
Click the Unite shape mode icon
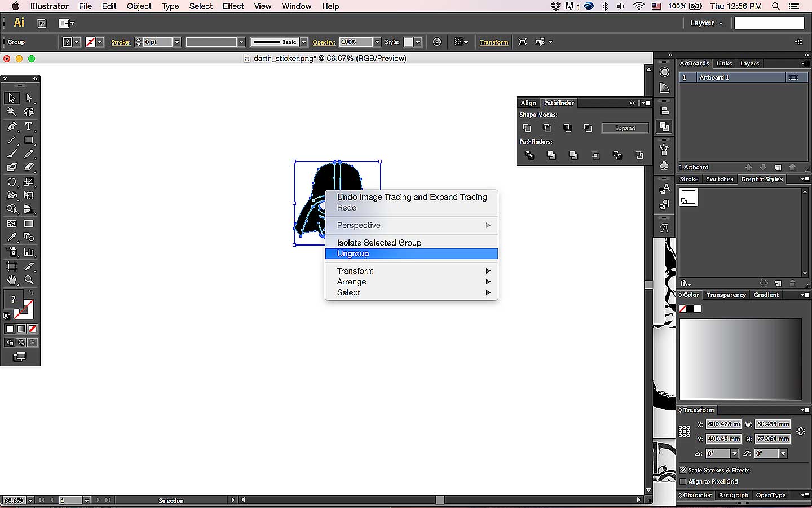(x=527, y=128)
